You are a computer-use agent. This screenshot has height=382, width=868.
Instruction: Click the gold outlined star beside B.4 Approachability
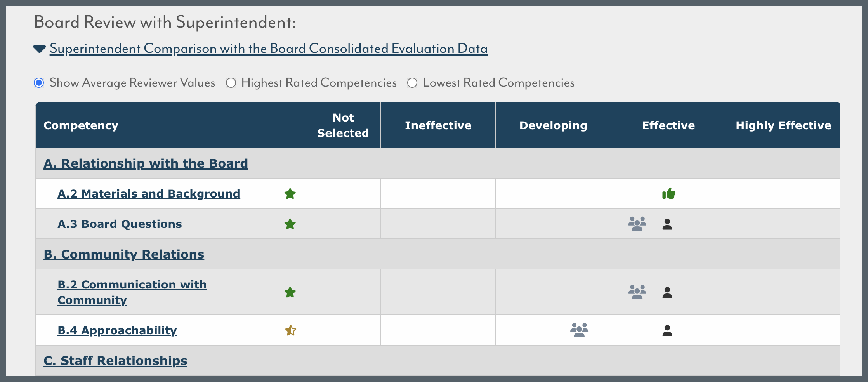pyautogui.click(x=290, y=330)
